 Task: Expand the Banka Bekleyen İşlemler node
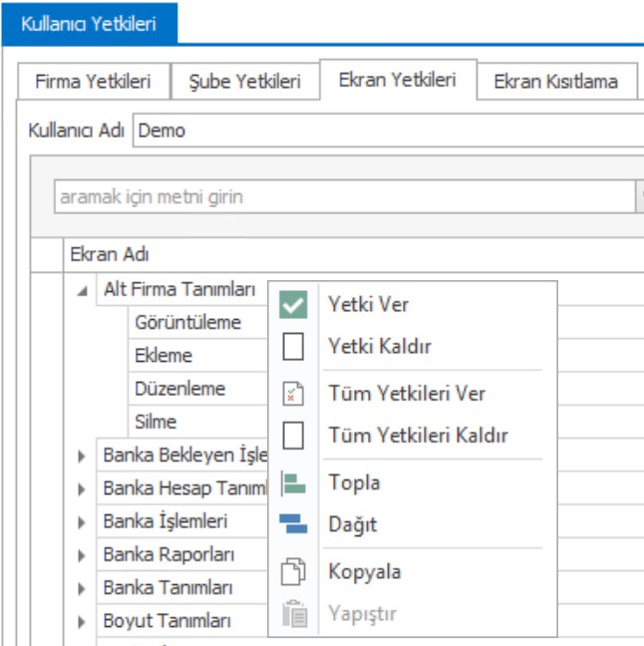[x=82, y=456]
